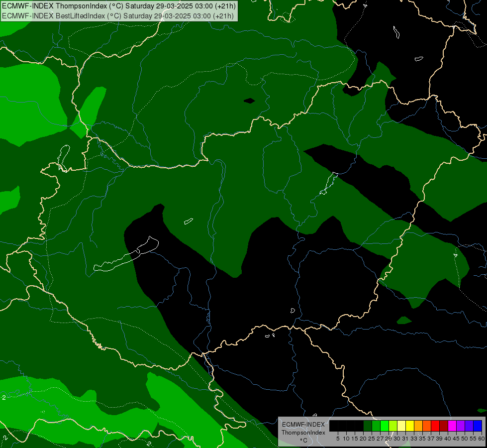Click the dark orange 35-37 legend swatch
Image resolution: width=487 pixels, height=448 pixels.
coord(427,426)
